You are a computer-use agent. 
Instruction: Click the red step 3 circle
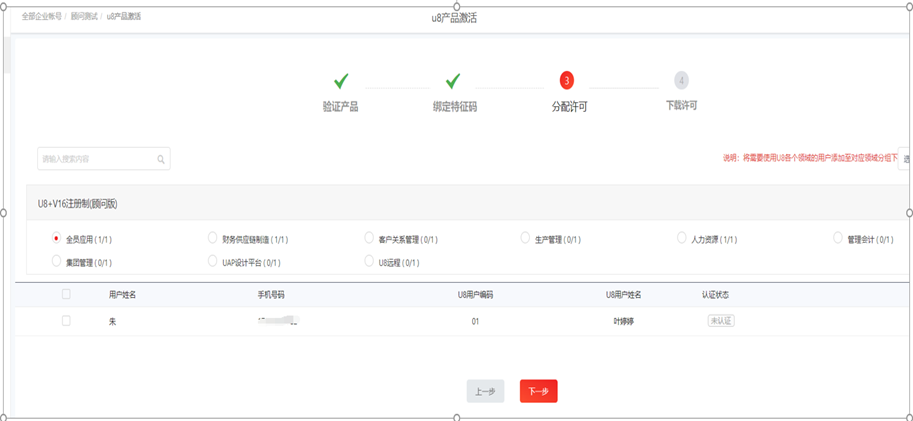(x=567, y=80)
